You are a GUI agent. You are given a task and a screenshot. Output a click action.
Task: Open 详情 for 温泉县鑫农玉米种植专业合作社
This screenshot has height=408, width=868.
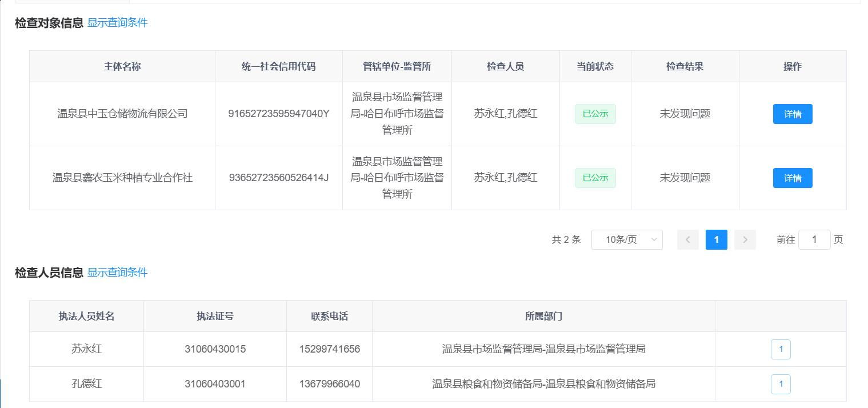(792, 178)
